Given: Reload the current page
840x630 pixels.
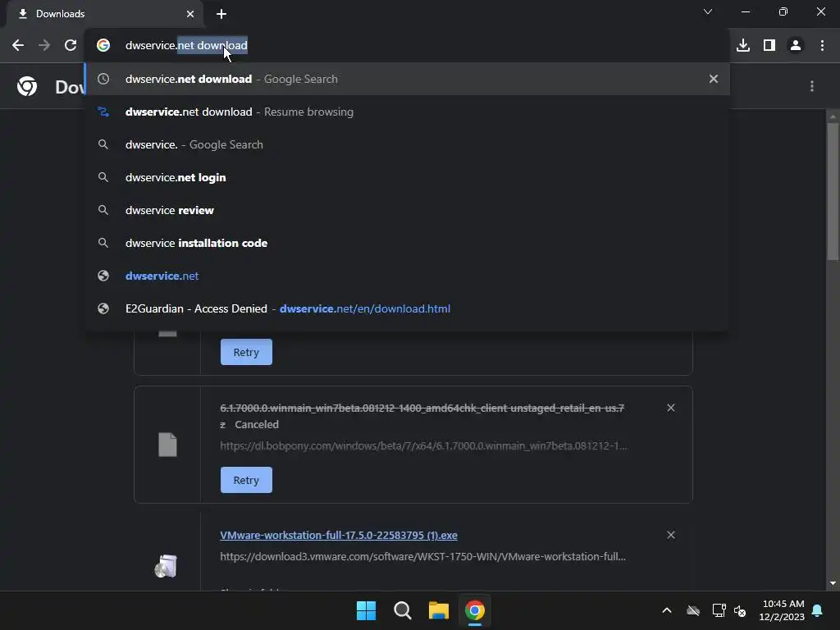Looking at the screenshot, I should (x=71, y=45).
